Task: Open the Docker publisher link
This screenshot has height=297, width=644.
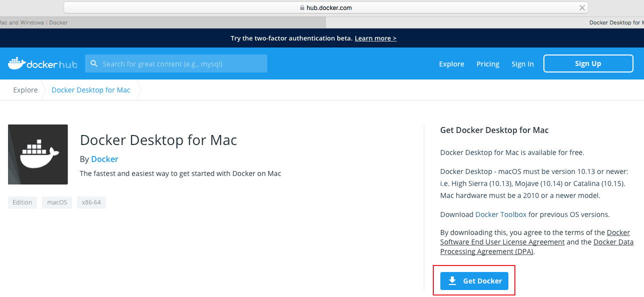Action: pos(105,159)
